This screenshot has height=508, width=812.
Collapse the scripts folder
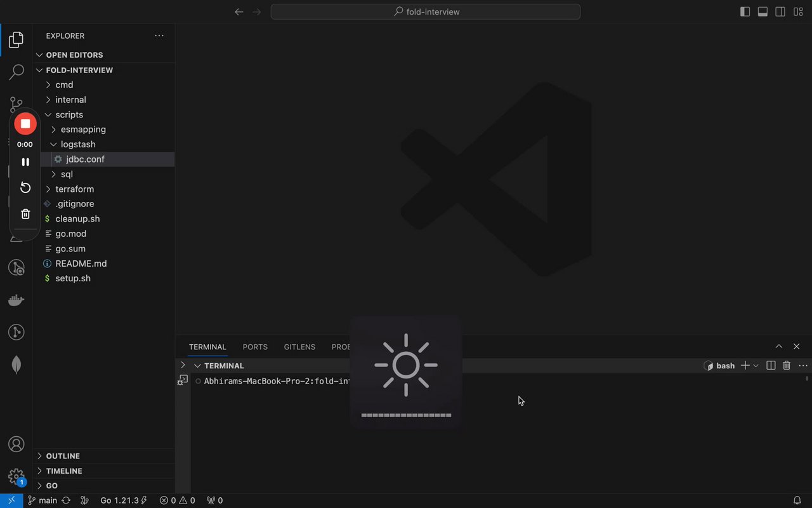104,114
